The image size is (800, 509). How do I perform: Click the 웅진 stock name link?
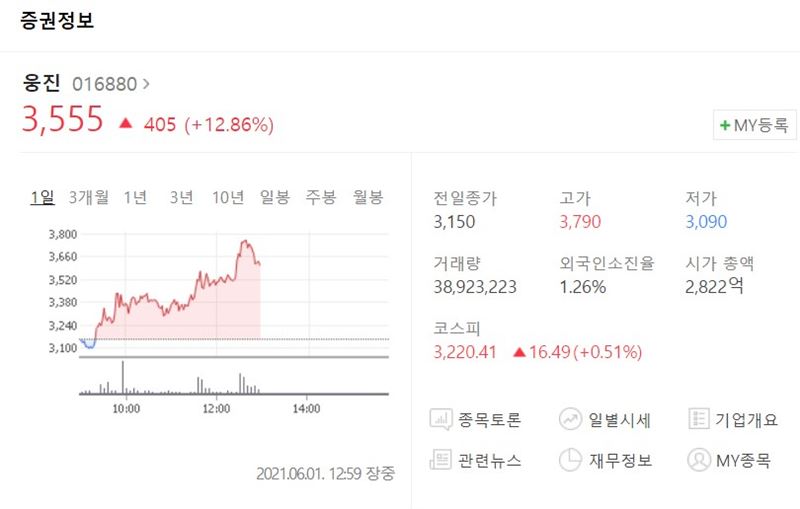click(42, 84)
